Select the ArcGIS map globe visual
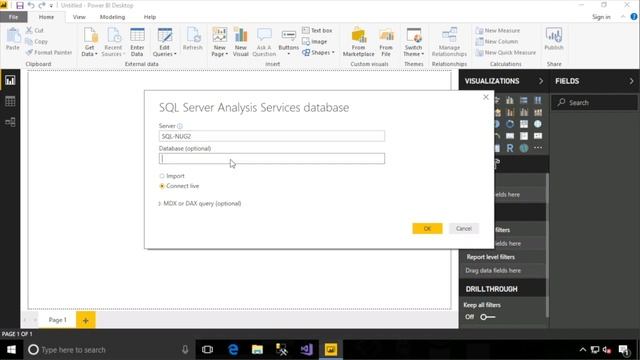Image resolution: width=640 pixels, height=360 pixels. [524, 148]
